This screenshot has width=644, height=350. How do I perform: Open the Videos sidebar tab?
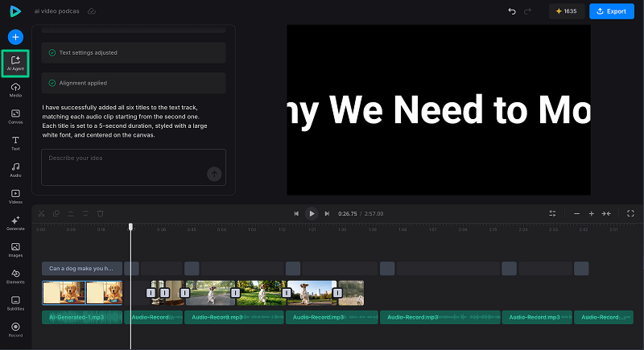pyautogui.click(x=15, y=196)
